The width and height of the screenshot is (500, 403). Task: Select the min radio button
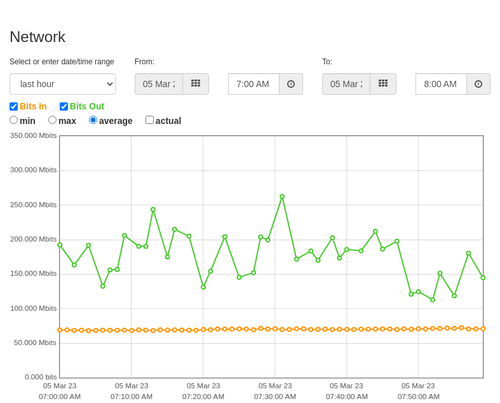[13, 120]
